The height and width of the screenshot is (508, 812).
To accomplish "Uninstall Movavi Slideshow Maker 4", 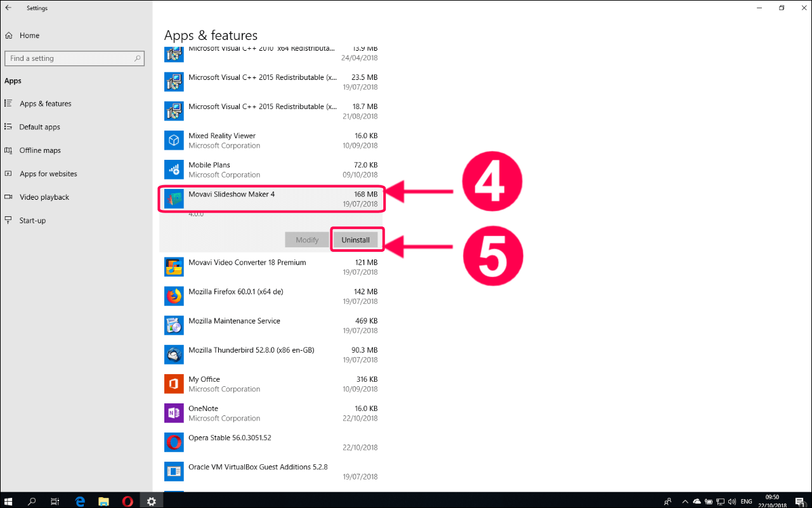I will point(355,240).
